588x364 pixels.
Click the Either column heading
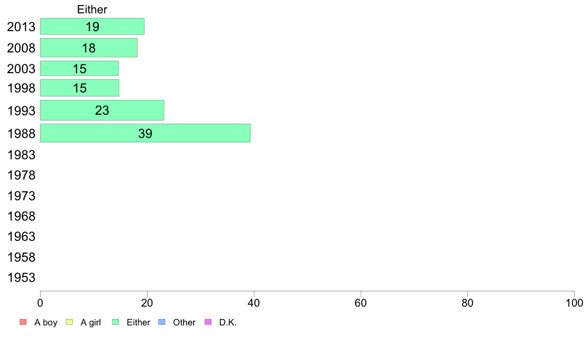(x=92, y=9)
